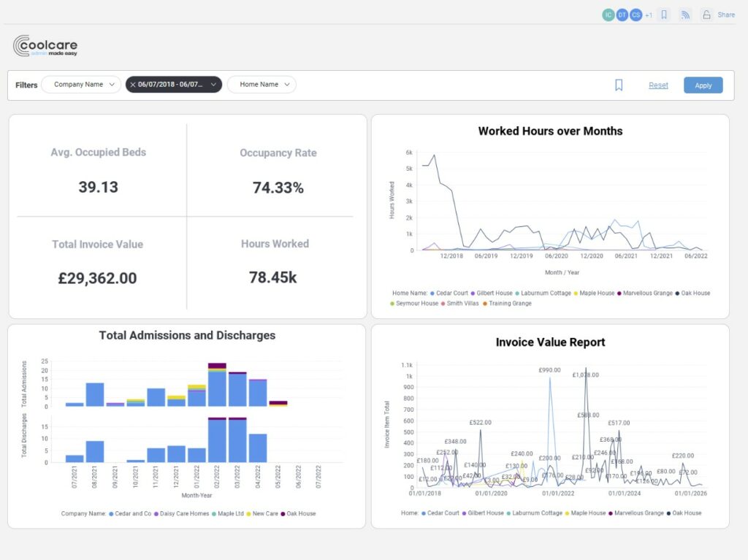
Task: Click the £220.00 invoice data label
Action: pos(683,456)
